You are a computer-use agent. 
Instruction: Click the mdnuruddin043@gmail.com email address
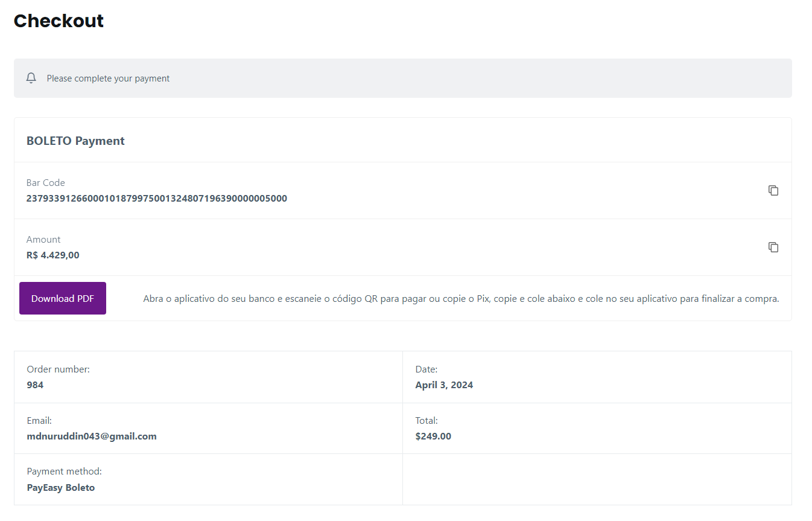(92, 436)
